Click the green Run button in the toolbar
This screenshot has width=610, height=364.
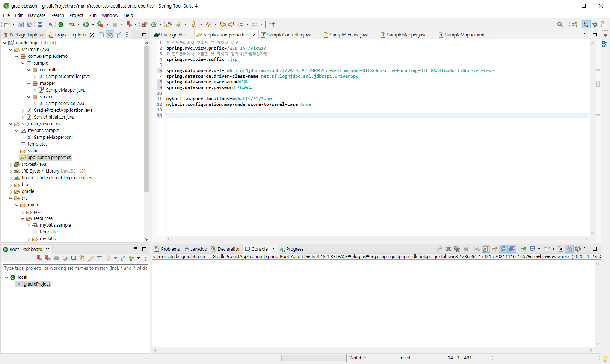click(x=86, y=24)
